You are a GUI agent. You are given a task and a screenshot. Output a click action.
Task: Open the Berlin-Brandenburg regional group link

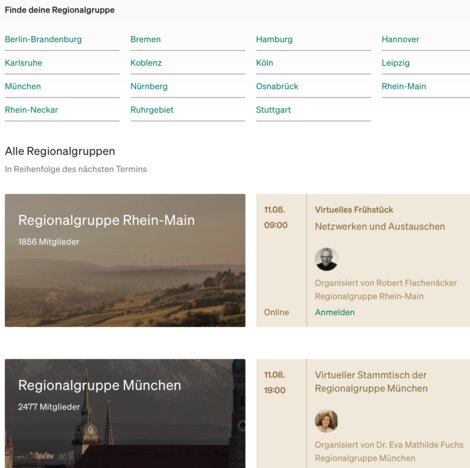pyautogui.click(x=43, y=39)
